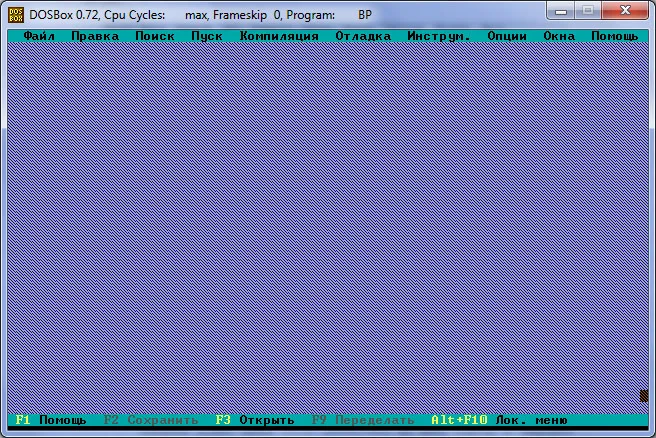Click F9 Переделать in status bar
Screen dimensions: 656x438
point(363,420)
